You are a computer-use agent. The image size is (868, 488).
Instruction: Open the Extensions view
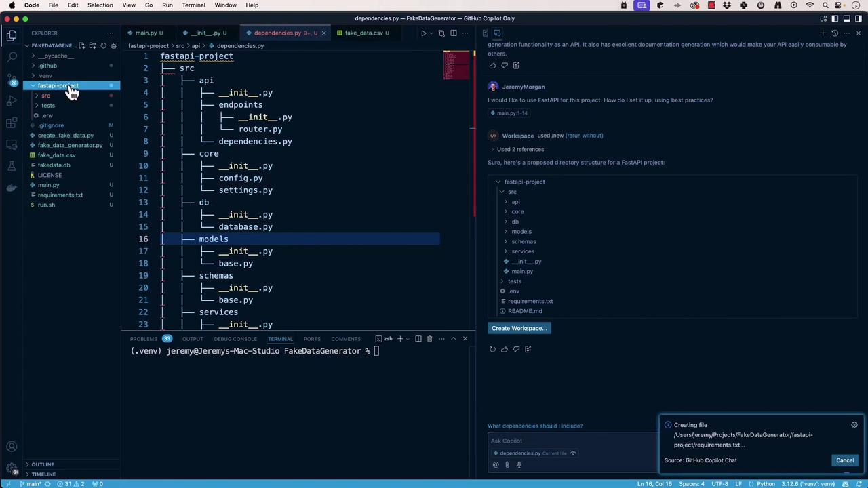[12, 123]
